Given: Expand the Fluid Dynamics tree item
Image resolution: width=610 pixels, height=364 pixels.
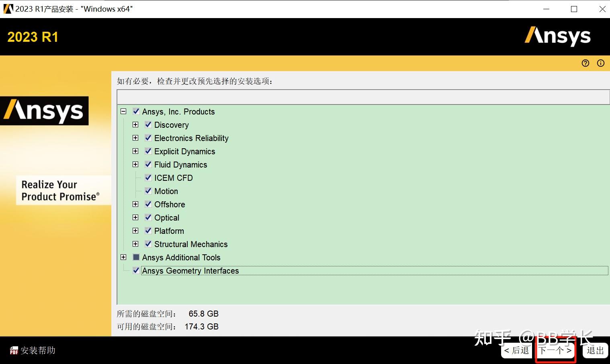Looking at the screenshot, I should [x=135, y=164].
